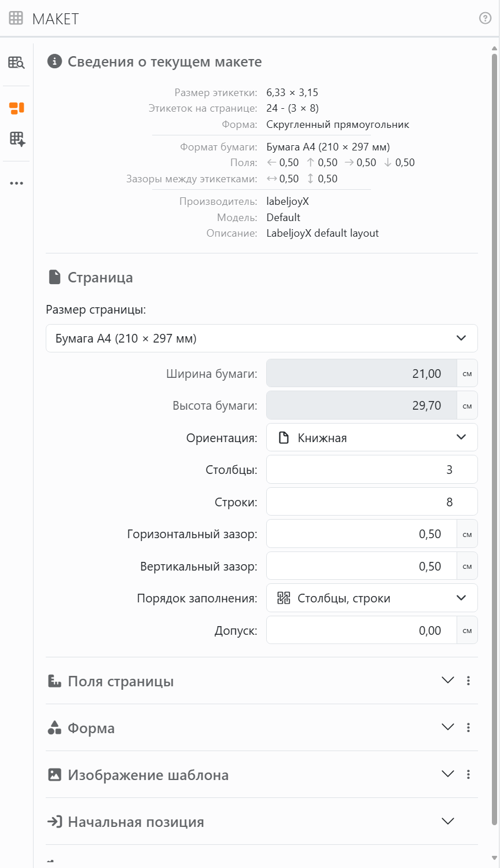Open the Ориентация dropdown set to Книжная
The image size is (500, 868).
point(372,437)
